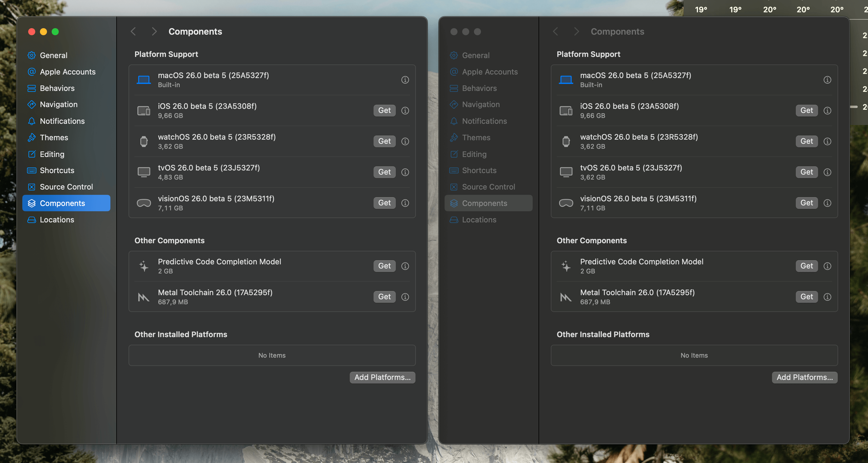Open Locations in right window sidebar
The height and width of the screenshot is (463, 868).
coord(489,219)
